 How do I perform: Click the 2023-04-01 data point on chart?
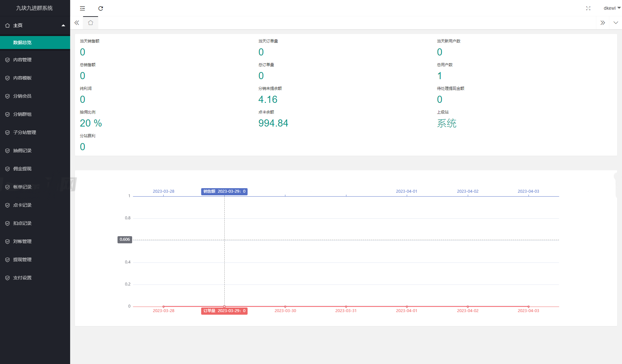pyautogui.click(x=406, y=307)
